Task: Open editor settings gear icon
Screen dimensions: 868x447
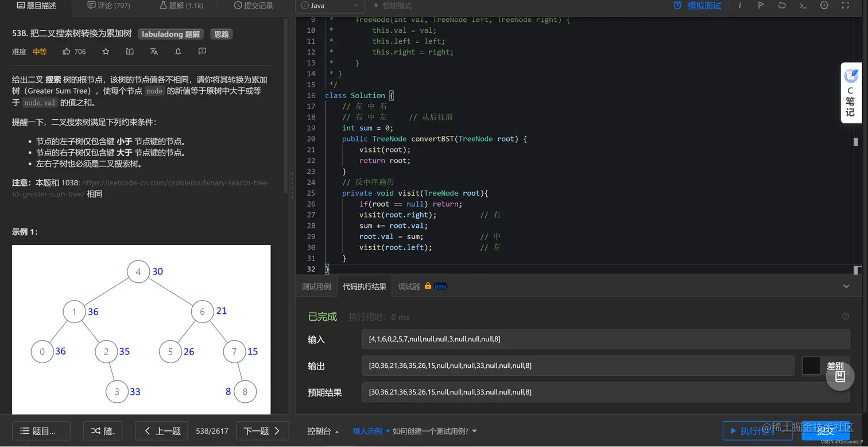Action: click(824, 5)
